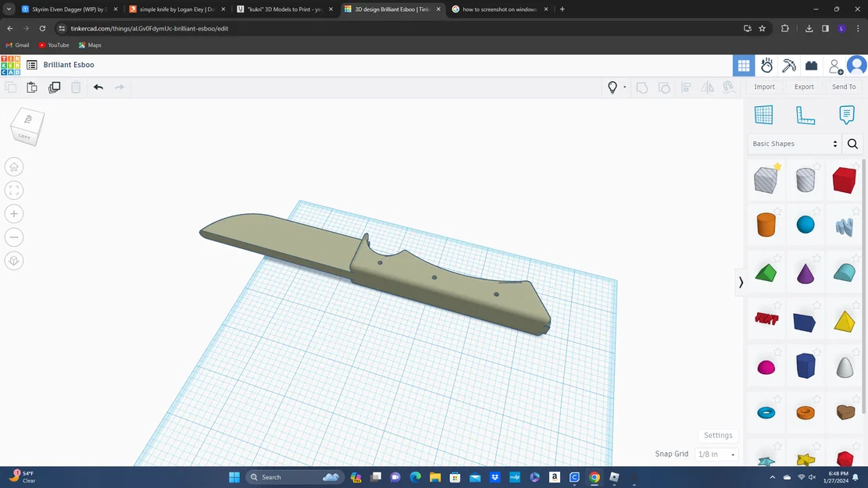
Task: Zoom out with the minus icon
Action: tap(14, 237)
